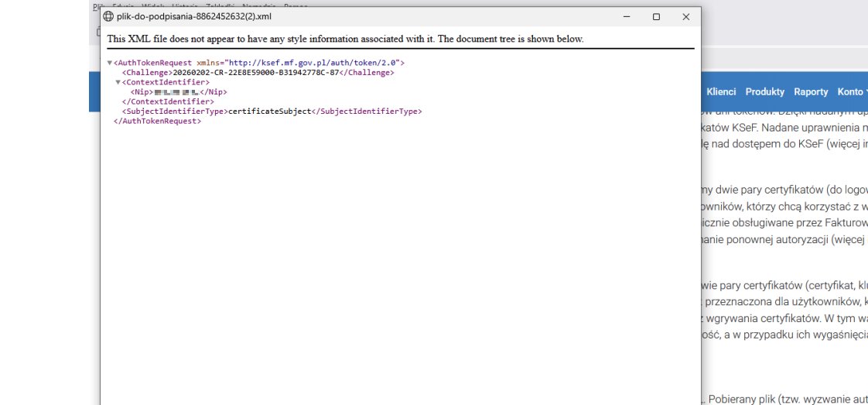Click the empty area below the XML tree
The width and height of the screenshot is (868, 405).
387,271
